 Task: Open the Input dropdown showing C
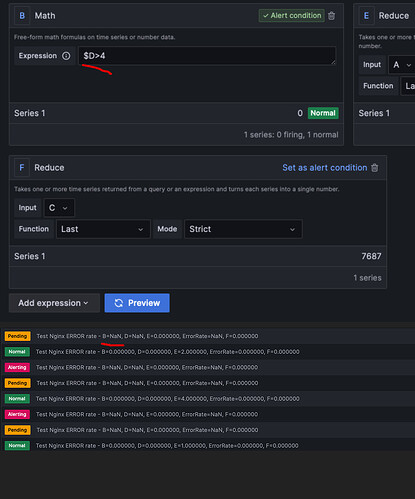59,208
